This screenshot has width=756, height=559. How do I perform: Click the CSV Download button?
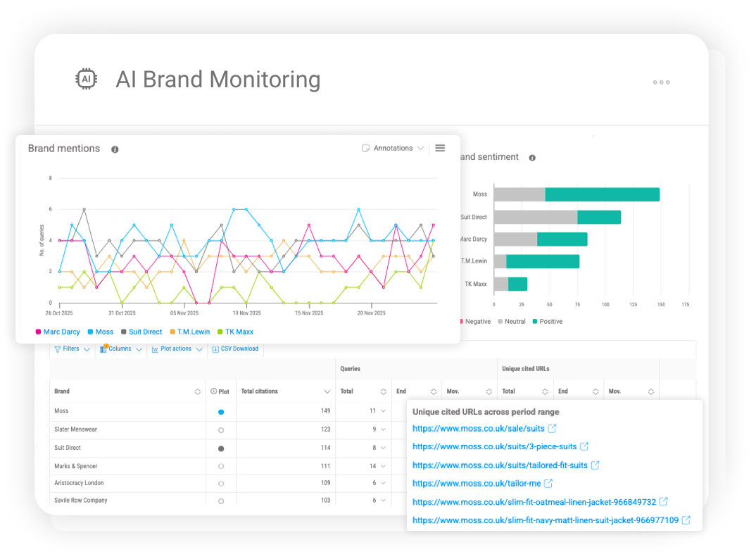pos(234,348)
